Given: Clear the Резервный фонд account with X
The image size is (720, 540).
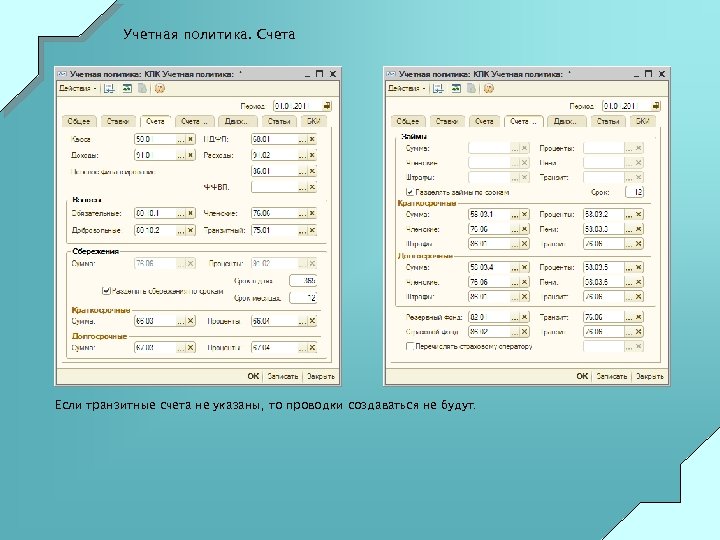Looking at the screenshot, I should coord(524,317).
